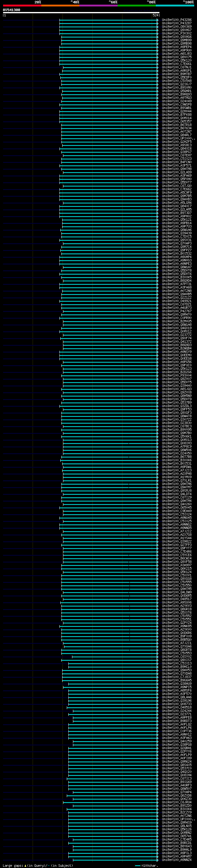The image size is (197, 868).
Task: Select the UniRef100_Q84RL7 label
Action: pyautogui.click(x=176, y=135)
